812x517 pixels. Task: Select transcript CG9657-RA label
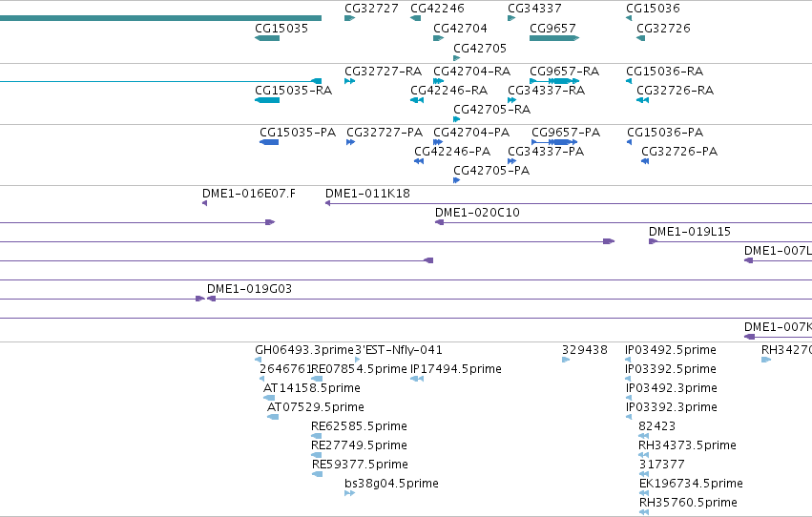click(564, 72)
